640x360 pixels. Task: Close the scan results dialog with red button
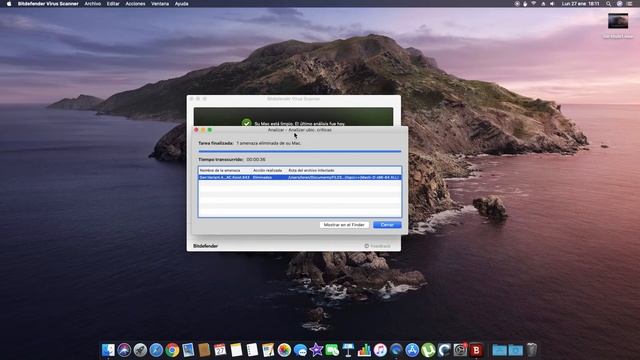[x=196, y=130]
